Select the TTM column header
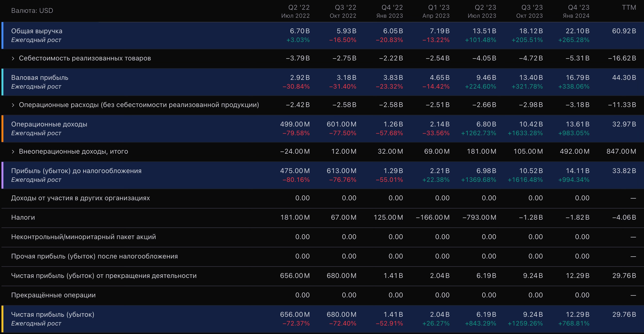The height and width of the screenshot is (334, 644). 629,8
